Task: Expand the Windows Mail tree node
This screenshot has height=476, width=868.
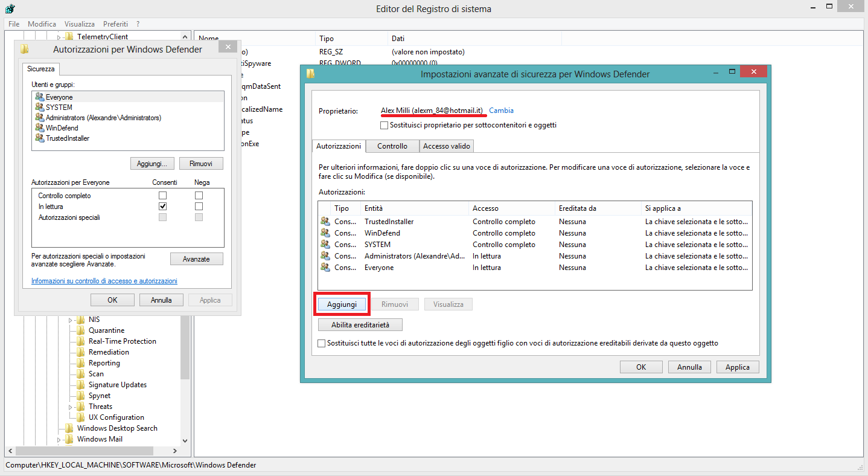Action: click(x=59, y=439)
